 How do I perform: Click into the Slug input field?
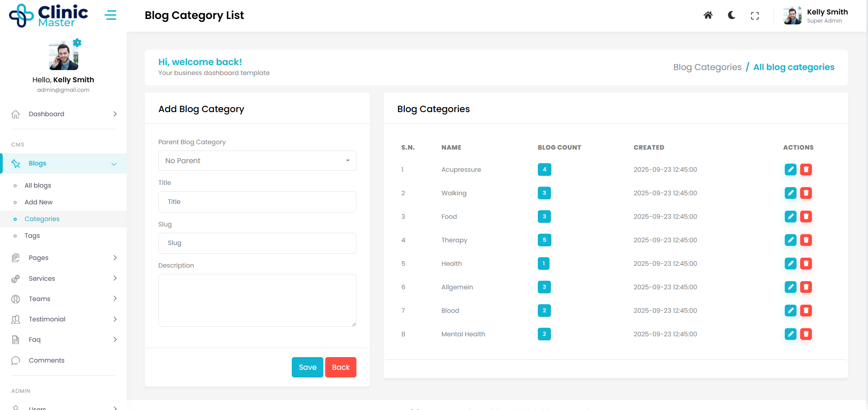257,243
